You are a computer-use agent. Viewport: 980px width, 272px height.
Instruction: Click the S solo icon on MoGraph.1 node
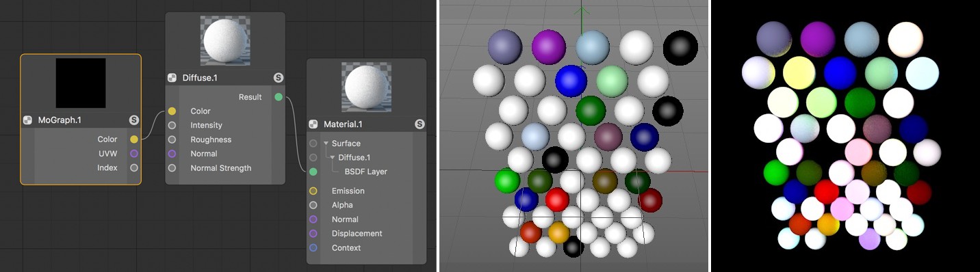(x=134, y=120)
